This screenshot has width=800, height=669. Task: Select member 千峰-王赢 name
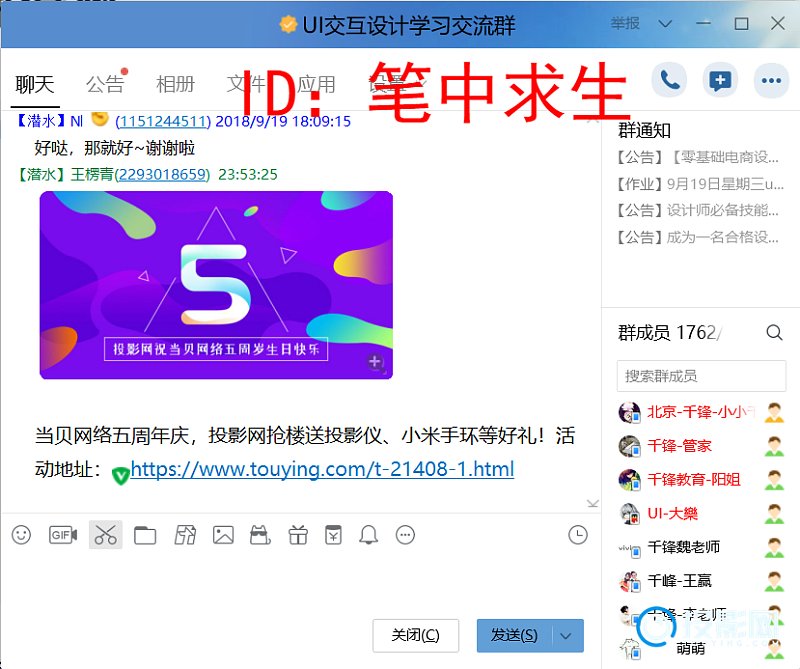point(680,581)
